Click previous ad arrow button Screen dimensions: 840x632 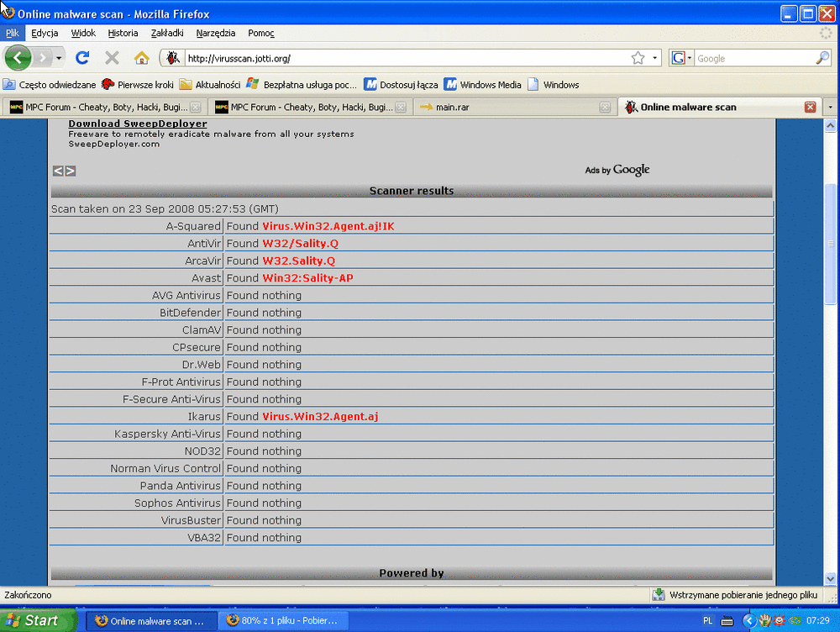[x=58, y=171]
